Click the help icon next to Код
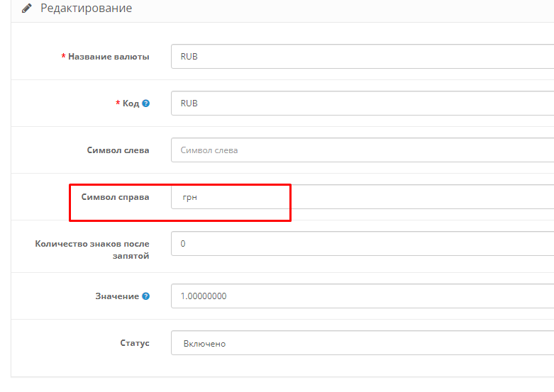This screenshot has width=554, height=392. (145, 103)
